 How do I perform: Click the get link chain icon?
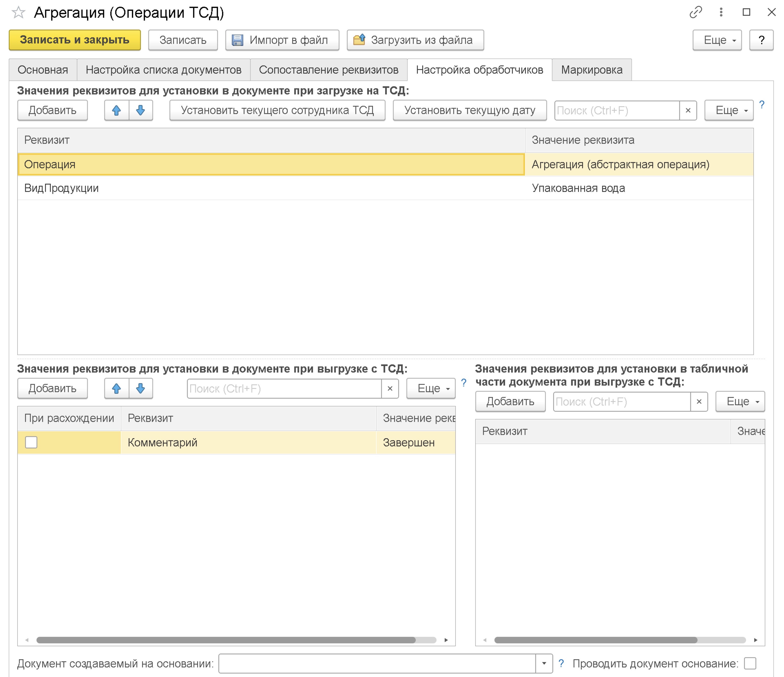coord(696,12)
